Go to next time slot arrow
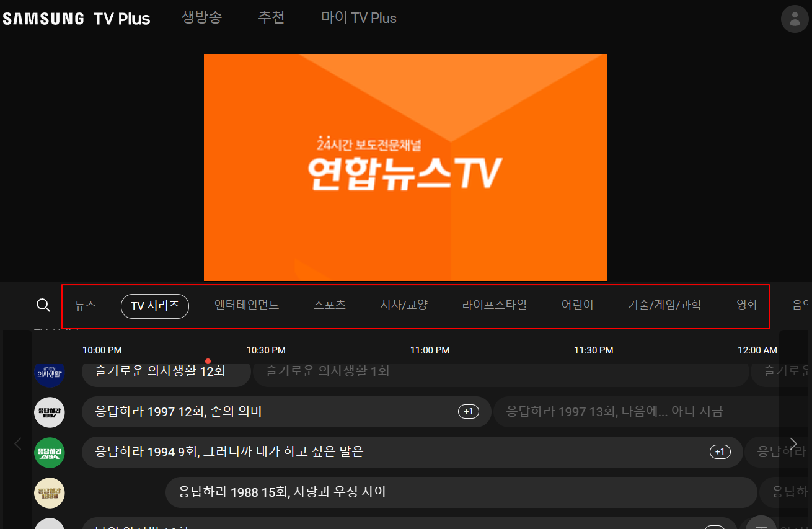 793,443
